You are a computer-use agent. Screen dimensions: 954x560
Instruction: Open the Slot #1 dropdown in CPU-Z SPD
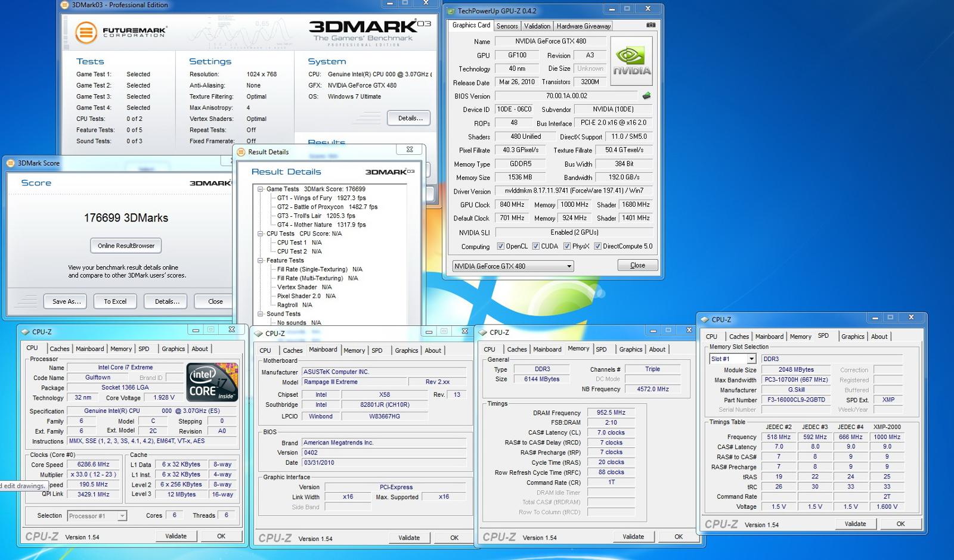pyautogui.click(x=732, y=359)
